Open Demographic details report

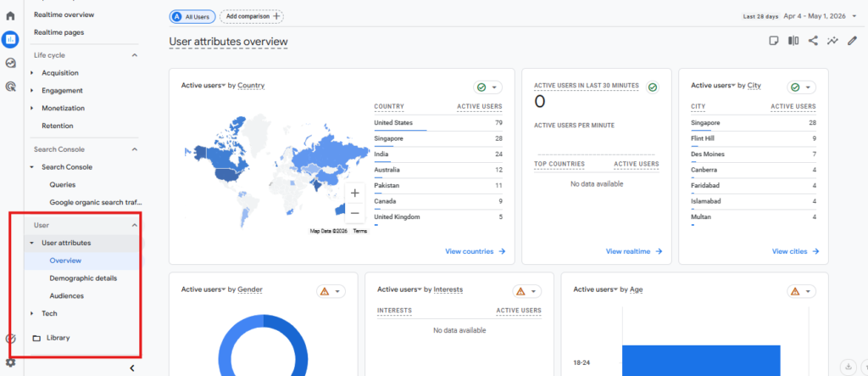tap(83, 278)
